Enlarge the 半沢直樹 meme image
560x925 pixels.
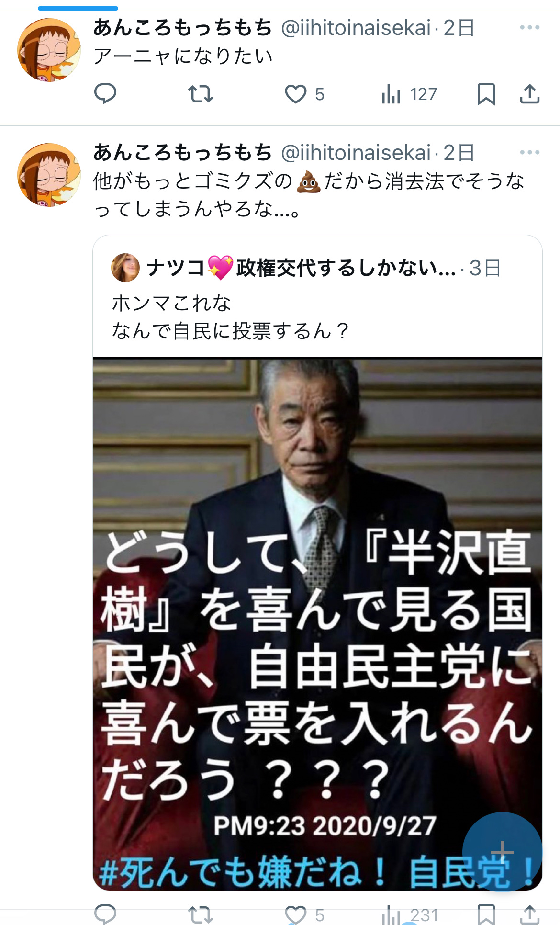(317, 624)
